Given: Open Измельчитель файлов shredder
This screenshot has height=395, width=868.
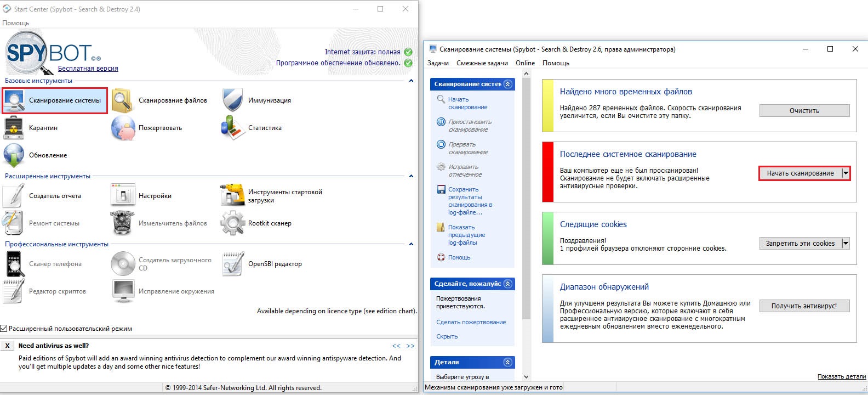Looking at the screenshot, I should (159, 223).
